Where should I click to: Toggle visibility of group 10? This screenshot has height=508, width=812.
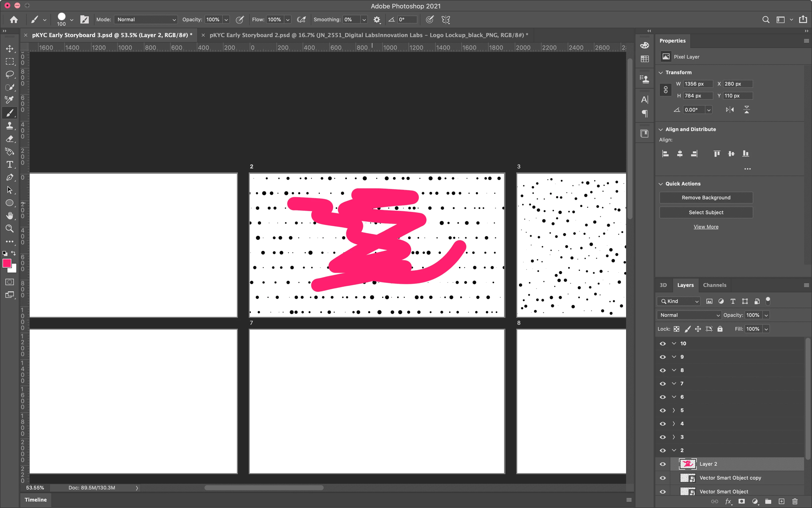[663, 343]
